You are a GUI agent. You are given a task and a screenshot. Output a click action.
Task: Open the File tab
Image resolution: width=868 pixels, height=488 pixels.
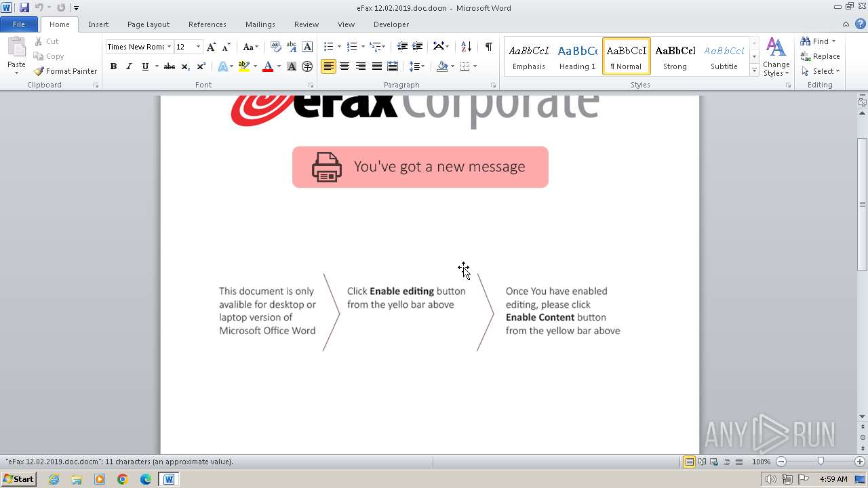click(x=19, y=24)
